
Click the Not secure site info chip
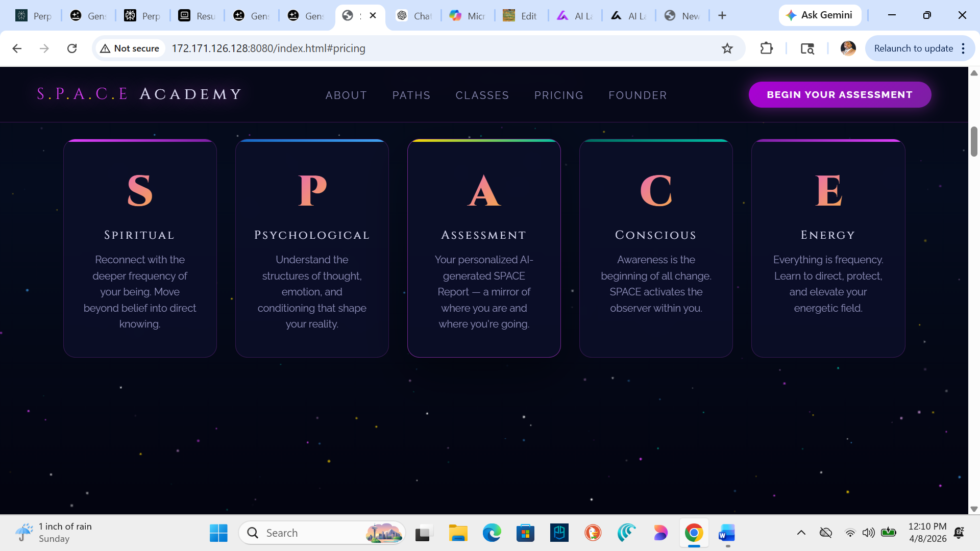(130, 48)
